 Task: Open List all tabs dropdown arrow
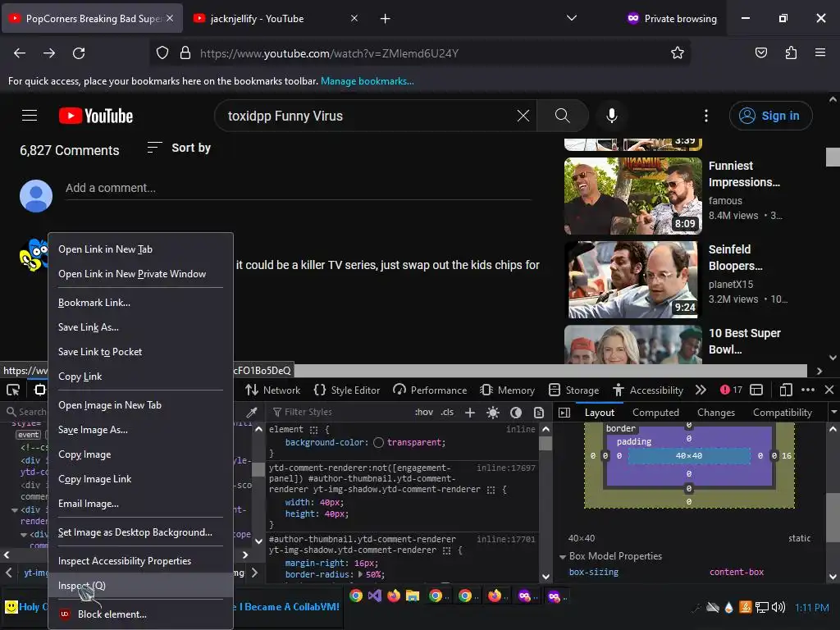(x=572, y=18)
